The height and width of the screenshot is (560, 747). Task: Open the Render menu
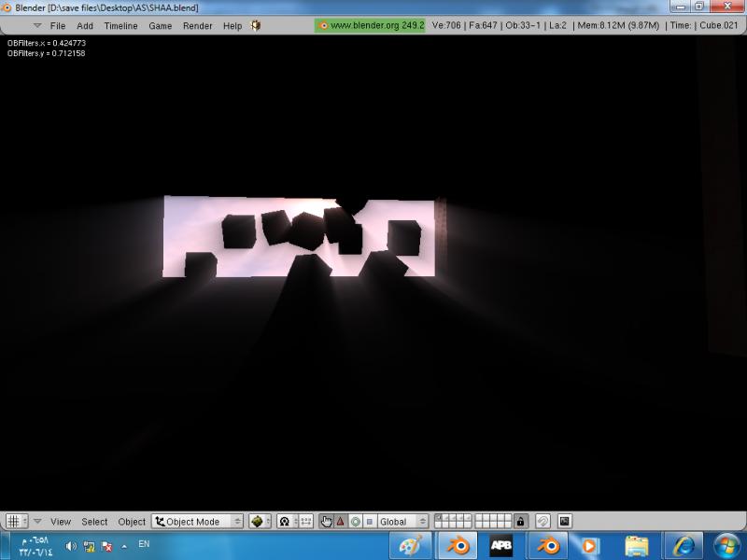click(x=198, y=26)
